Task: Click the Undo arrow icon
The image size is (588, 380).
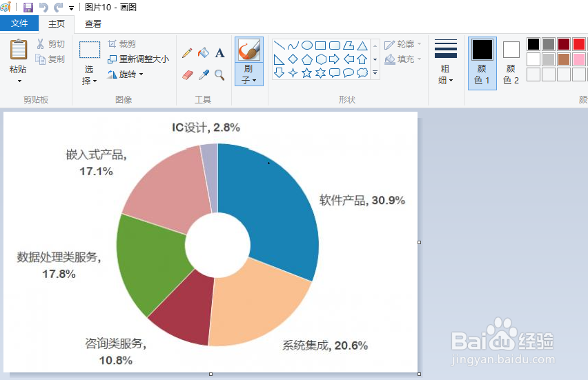Action: 43,7
